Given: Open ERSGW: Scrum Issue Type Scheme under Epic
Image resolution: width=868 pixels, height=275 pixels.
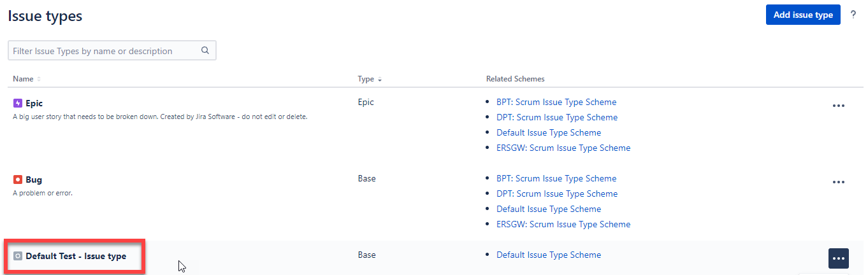Looking at the screenshot, I should (563, 148).
